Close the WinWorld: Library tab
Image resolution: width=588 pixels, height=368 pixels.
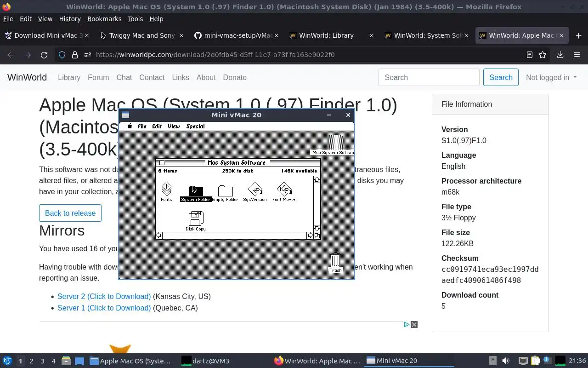point(371,35)
